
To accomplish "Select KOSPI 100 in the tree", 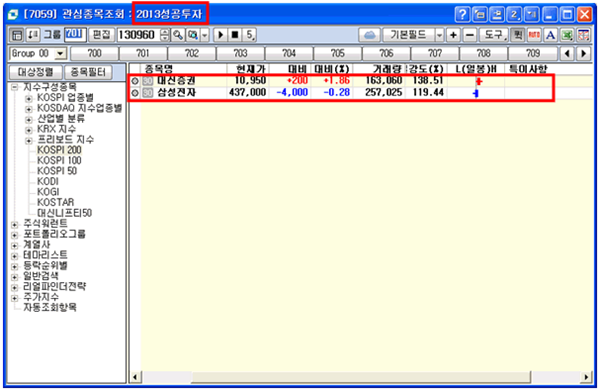I will pyautogui.click(x=59, y=161).
